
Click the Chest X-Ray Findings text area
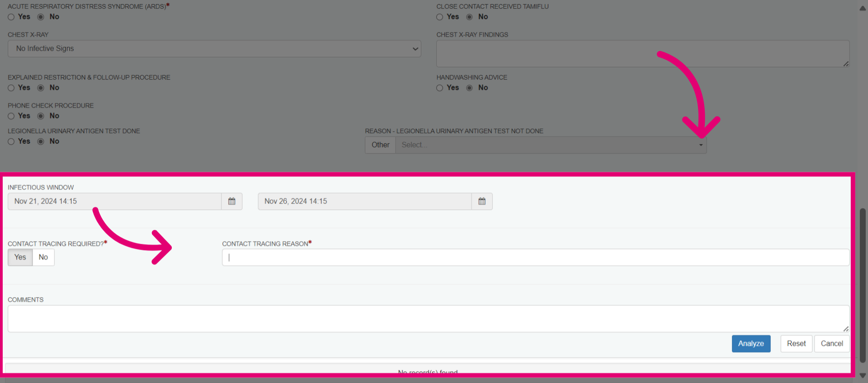[643, 54]
